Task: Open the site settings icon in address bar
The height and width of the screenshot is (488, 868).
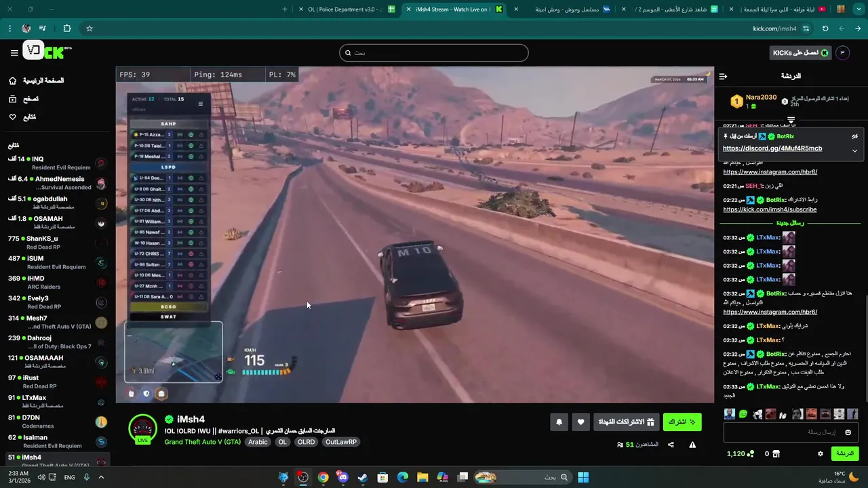Action: 806,28
